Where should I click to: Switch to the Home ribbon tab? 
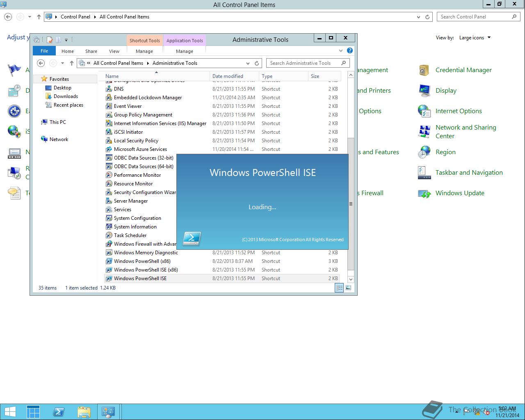pos(68,51)
